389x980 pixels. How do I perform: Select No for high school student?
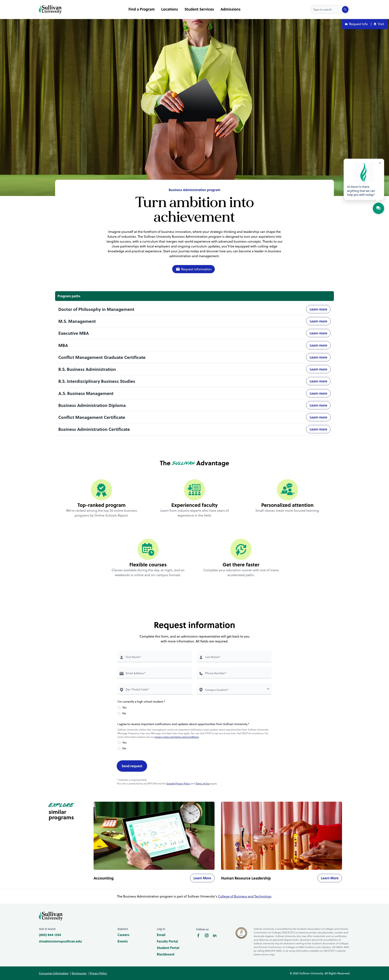tap(119, 713)
